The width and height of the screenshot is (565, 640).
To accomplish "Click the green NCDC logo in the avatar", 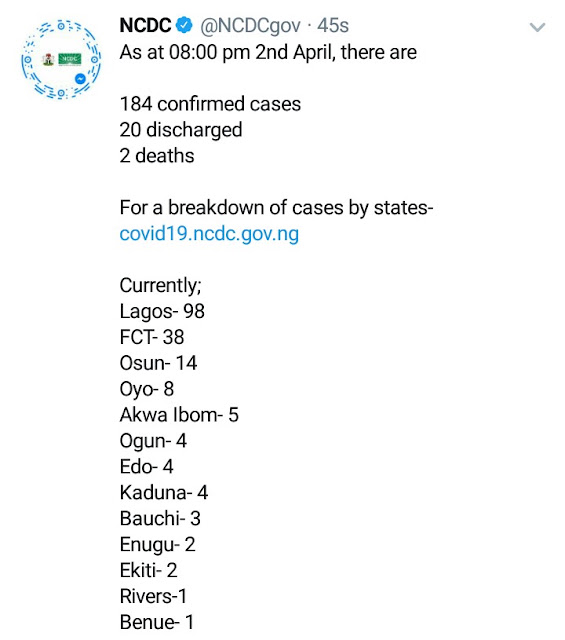I will coord(70,60).
